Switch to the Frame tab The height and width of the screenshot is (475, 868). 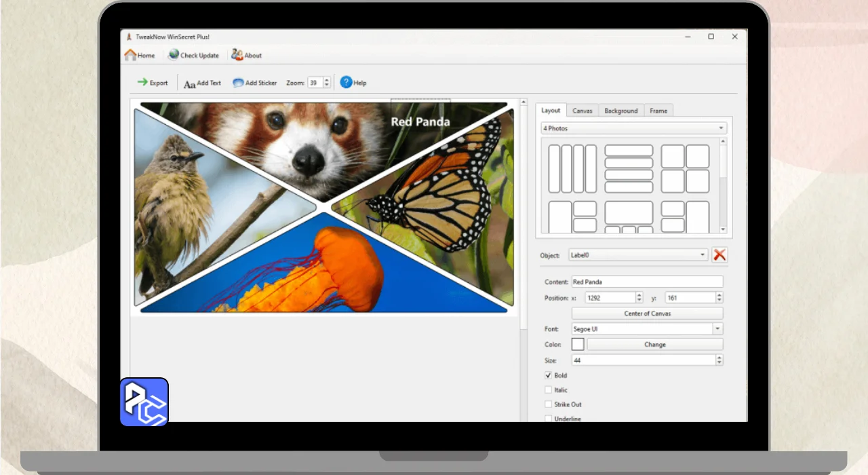point(658,111)
